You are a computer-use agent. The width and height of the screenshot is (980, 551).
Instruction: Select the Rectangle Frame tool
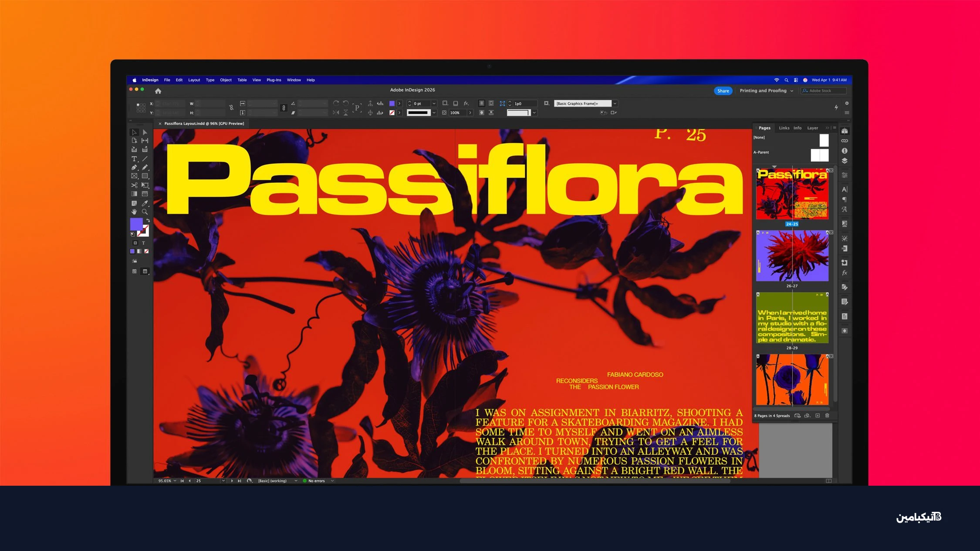[134, 176]
